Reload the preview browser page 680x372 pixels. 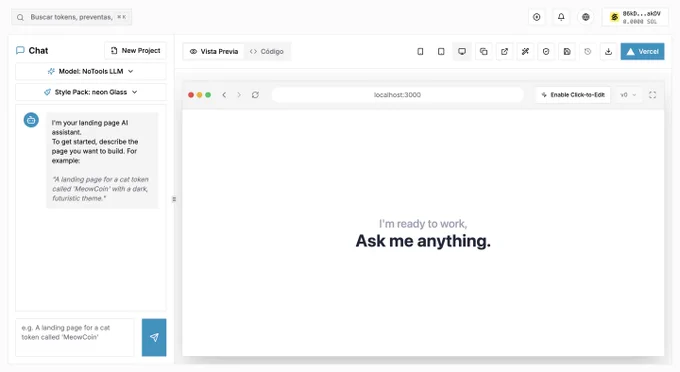coord(255,95)
